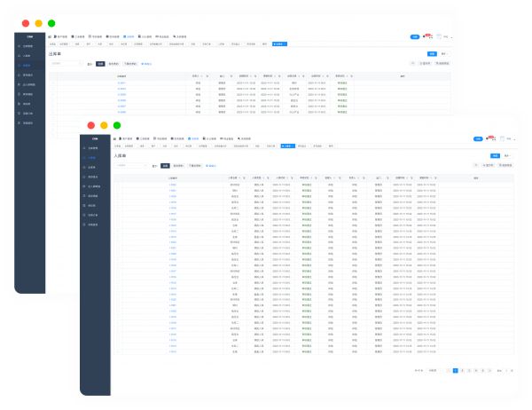Select the highlighted blue item in the front top menu

[x=193, y=139]
